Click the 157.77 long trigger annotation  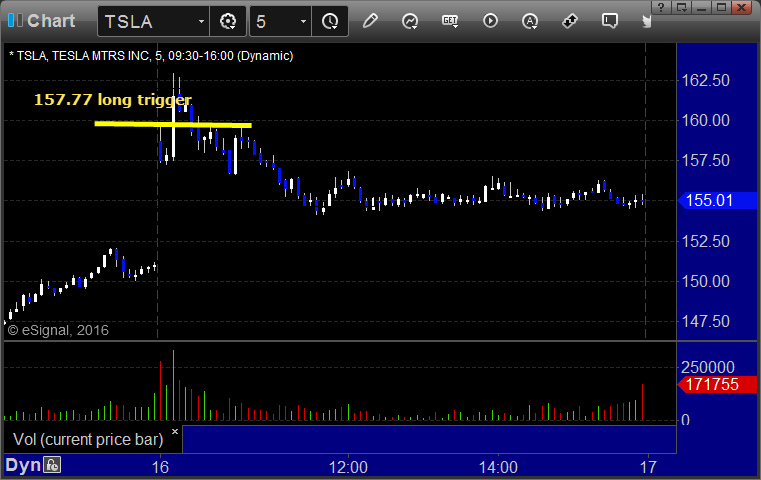[113, 100]
